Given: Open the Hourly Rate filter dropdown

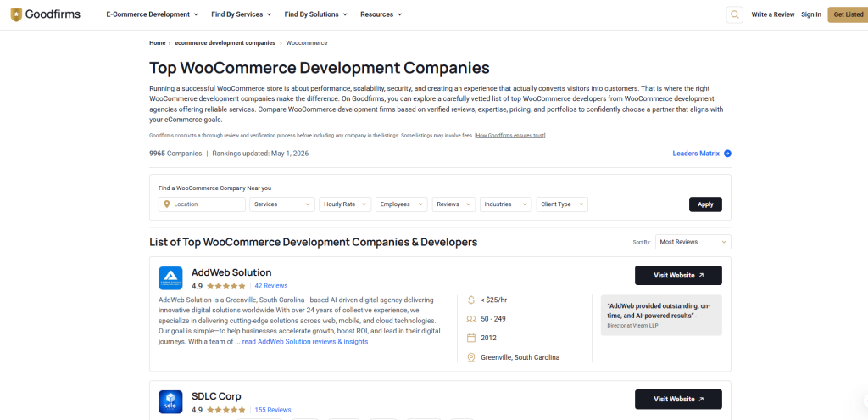Looking at the screenshot, I should coord(345,204).
